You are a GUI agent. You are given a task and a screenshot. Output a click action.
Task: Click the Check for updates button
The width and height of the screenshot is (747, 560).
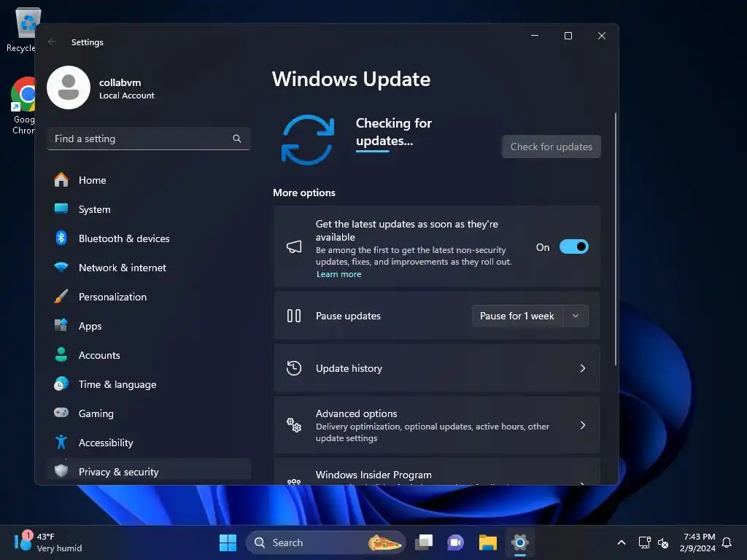(551, 147)
